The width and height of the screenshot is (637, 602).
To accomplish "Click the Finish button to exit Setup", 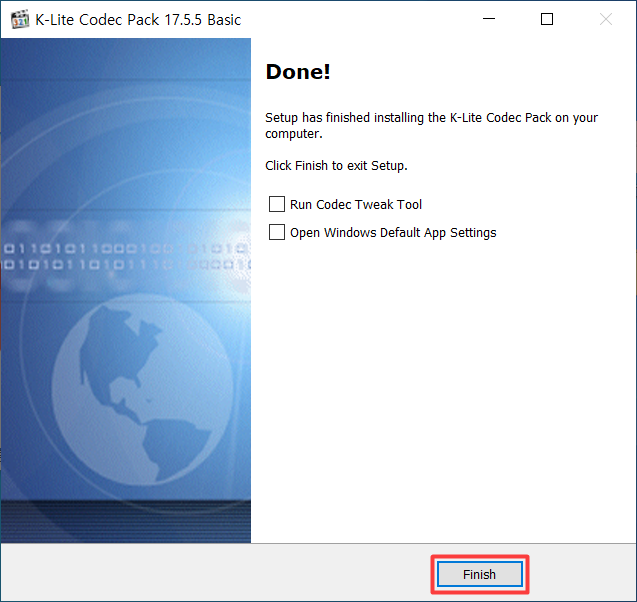I will pos(479,574).
